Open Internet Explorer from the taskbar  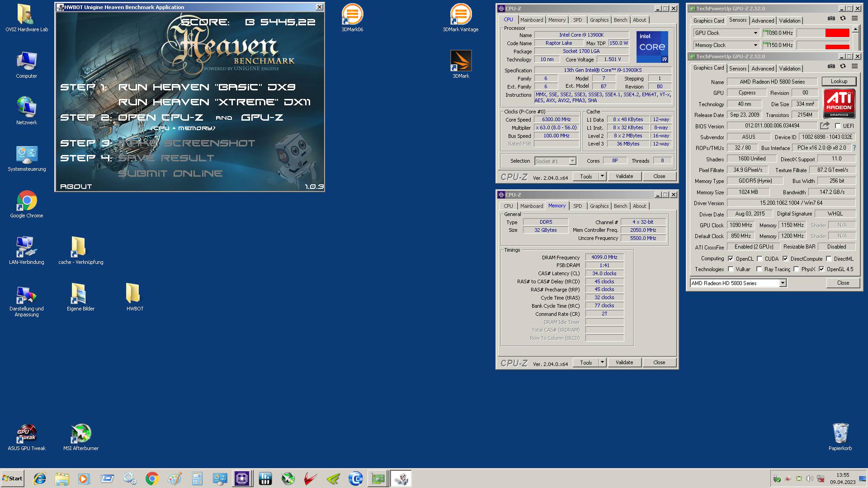[x=40, y=479]
